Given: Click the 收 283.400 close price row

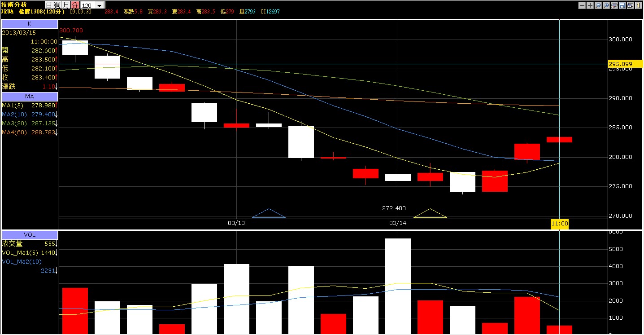Looking at the screenshot, I should point(29,77).
